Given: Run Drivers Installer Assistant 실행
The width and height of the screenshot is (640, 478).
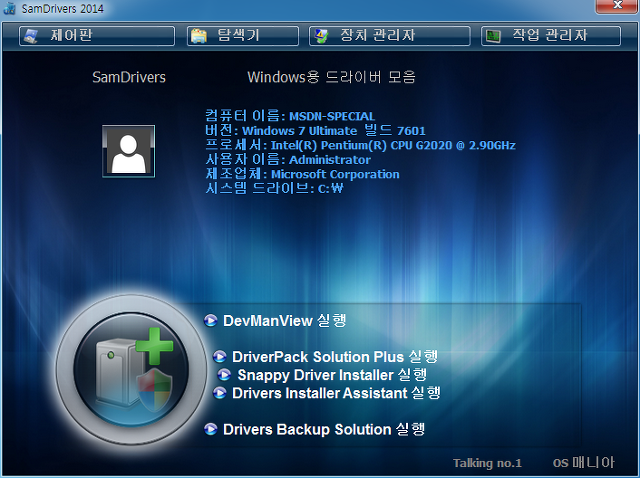Looking at the screenshot, I should pos(336,393).
